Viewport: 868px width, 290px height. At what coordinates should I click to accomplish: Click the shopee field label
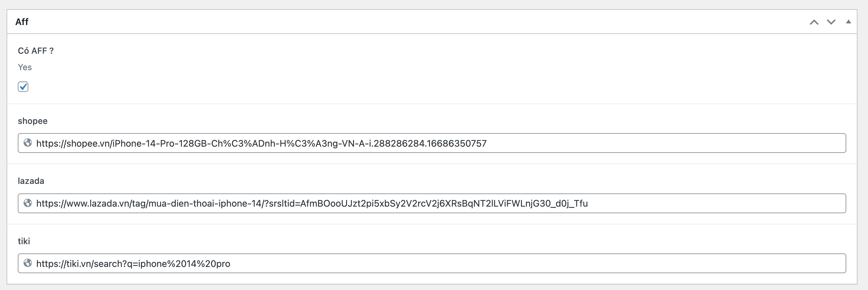coord(33,121)
